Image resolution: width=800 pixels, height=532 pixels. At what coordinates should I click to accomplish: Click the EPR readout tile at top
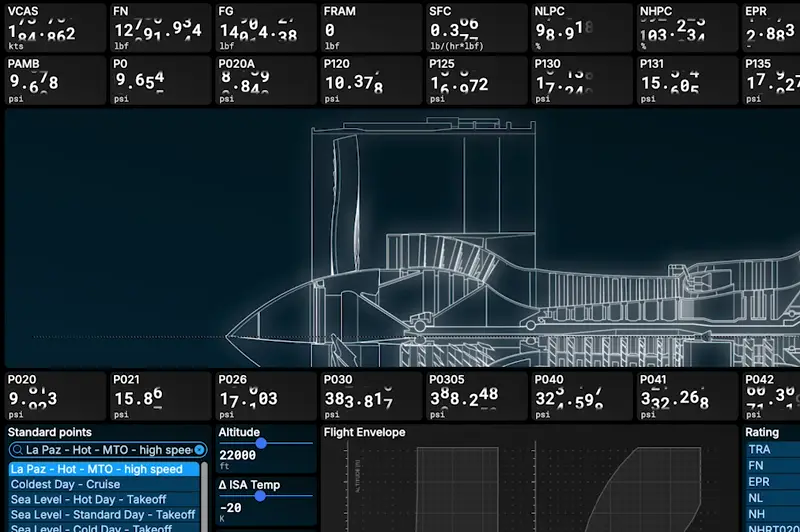[x=771, y=28]
